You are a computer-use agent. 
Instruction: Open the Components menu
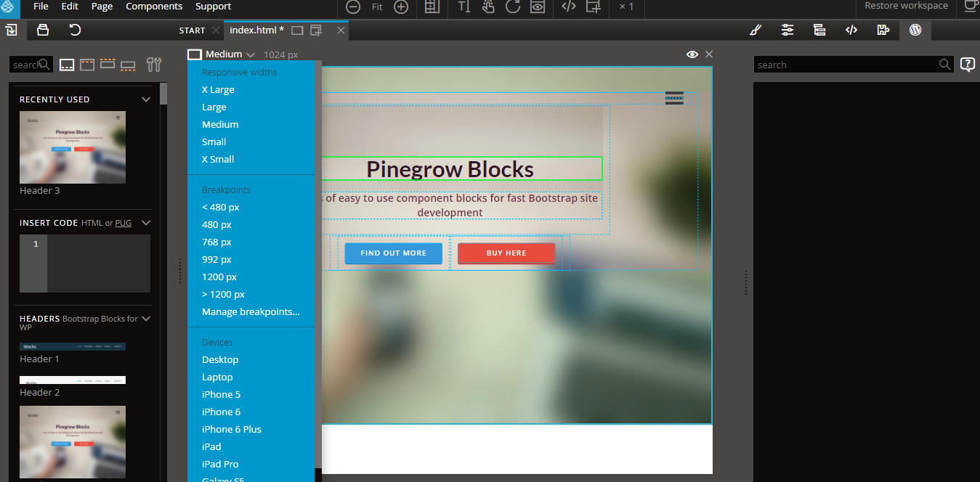tap(154, 7)
